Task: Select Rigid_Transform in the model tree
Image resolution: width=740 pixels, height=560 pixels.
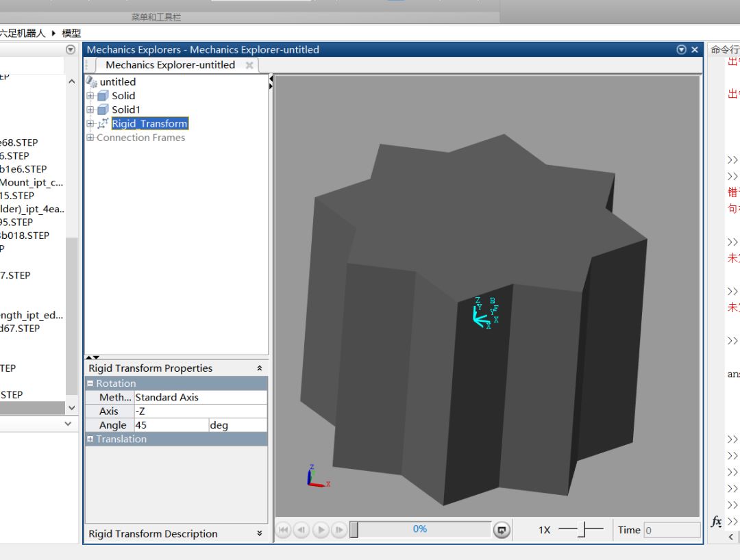Action: (x=149, y=124)
